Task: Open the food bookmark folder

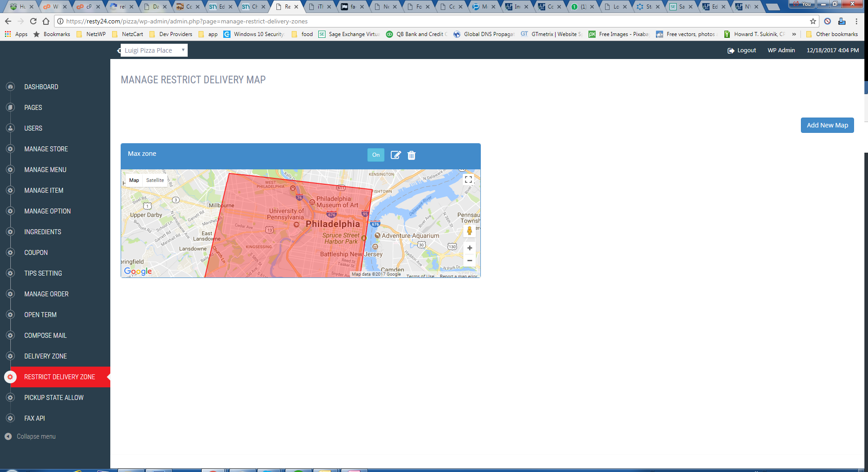Action: tap(302, 34)
